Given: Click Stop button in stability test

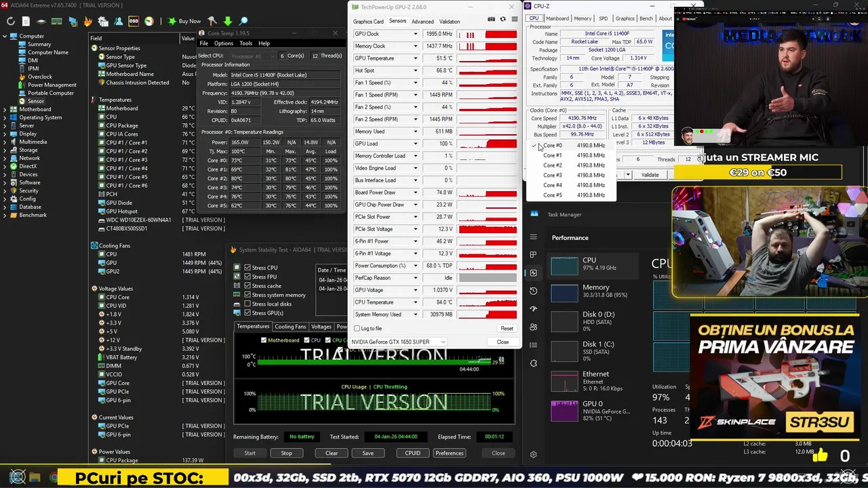Looking at the screenshot, I should (x=286, y=453).
